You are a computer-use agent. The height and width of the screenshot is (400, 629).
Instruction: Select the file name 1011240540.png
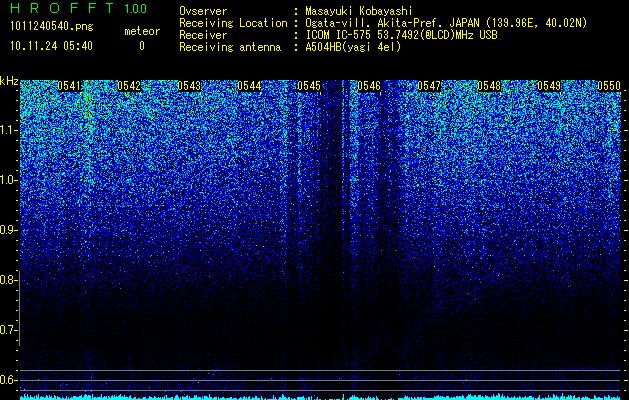[x=52, y=27]
